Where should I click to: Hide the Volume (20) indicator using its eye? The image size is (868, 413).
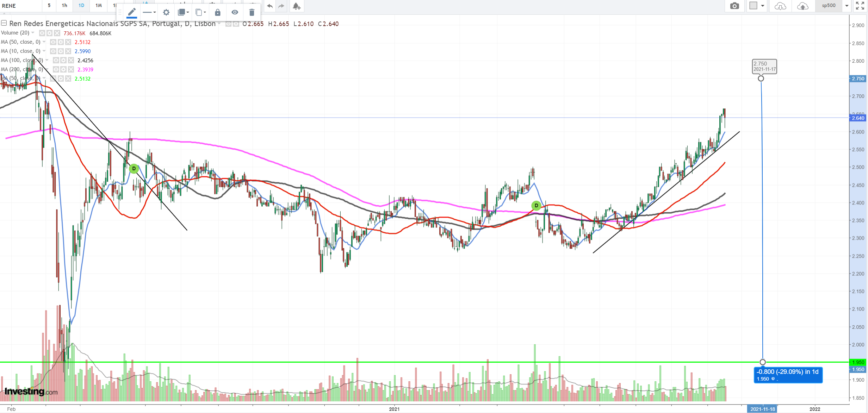pos(42,33)
